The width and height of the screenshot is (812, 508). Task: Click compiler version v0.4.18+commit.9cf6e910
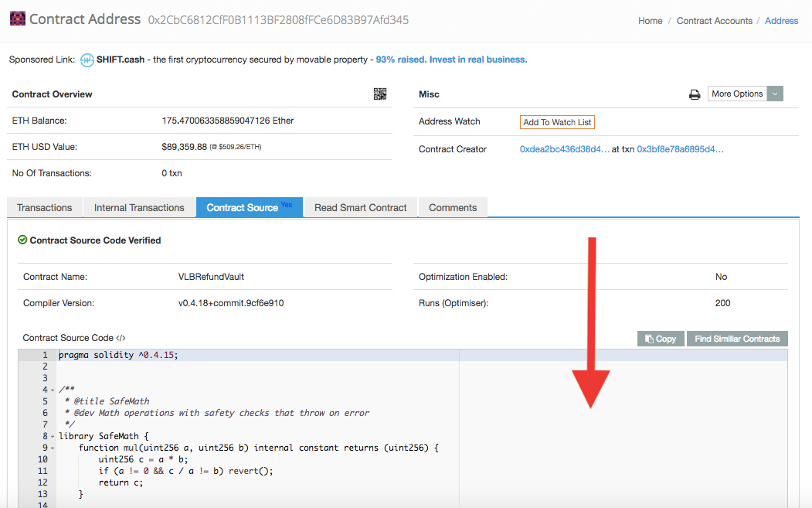[231, 303]
